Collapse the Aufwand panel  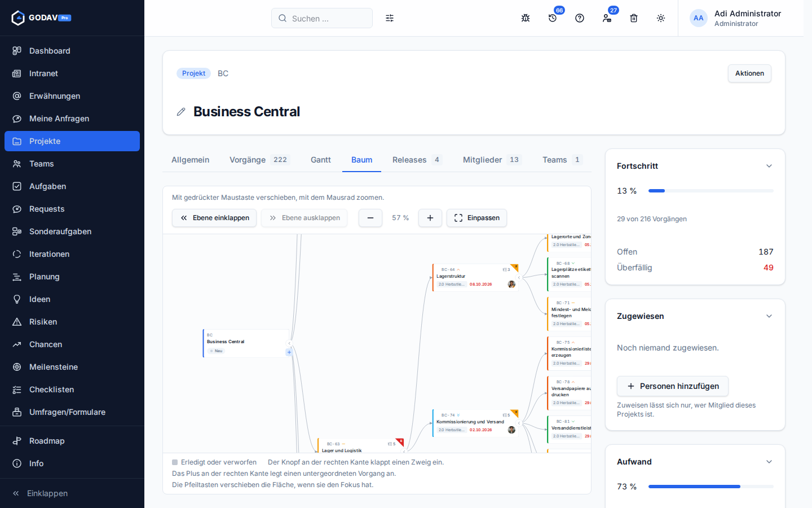point(769,462)
